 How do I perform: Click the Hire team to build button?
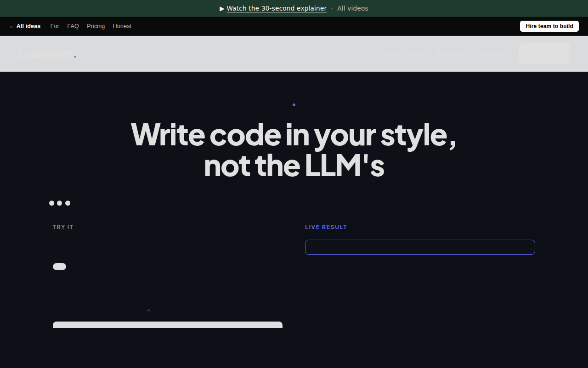[549, 26]
